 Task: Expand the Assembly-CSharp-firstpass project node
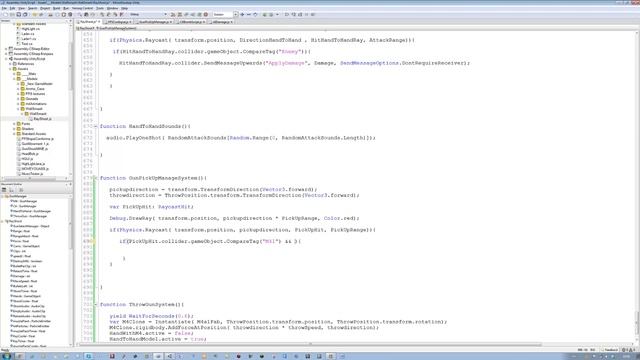click(6, 53)
